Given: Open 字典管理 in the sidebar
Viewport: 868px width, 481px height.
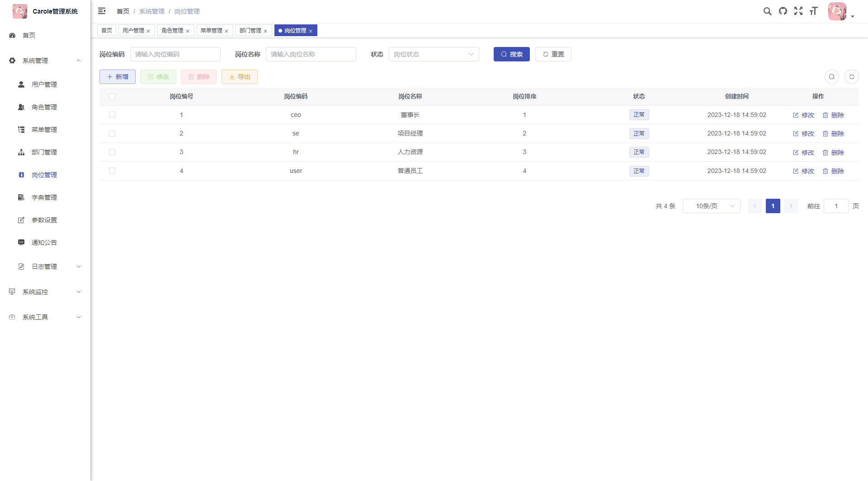Looking at the screenshot, I should [45, 197].
